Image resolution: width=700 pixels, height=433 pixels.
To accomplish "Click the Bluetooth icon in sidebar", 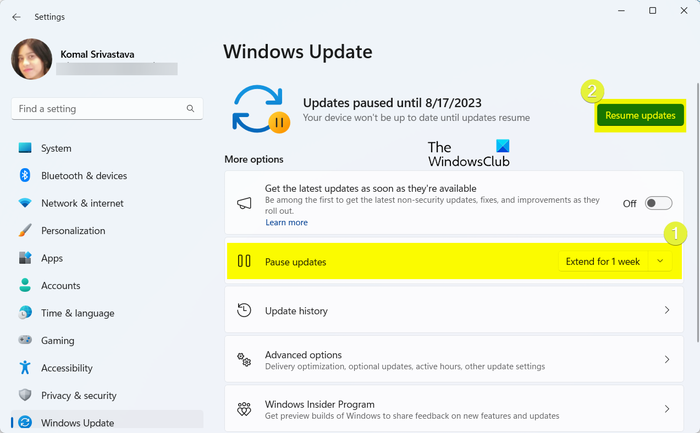I will click(25, 175).
